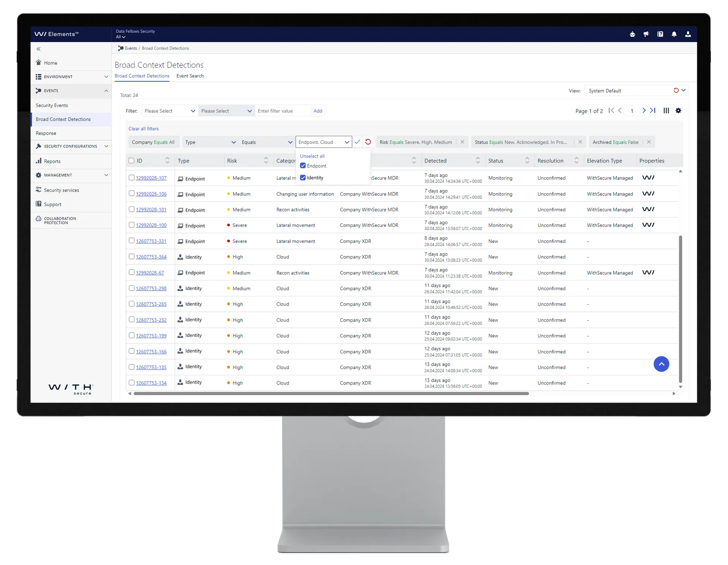728x565 pixels.
Task: Click the Enter filter value field
Action: click(x=283, y=111)
